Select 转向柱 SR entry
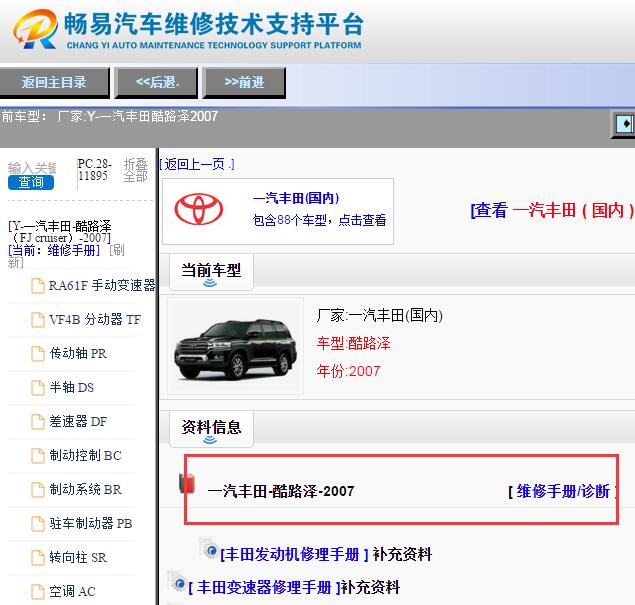Viewport: 635px width, 605px height. click(78, 558)
